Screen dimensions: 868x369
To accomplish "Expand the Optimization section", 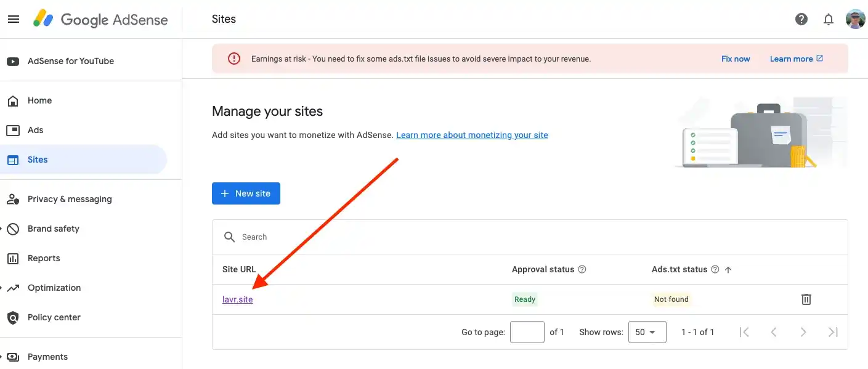I will (x=54, y=288).
